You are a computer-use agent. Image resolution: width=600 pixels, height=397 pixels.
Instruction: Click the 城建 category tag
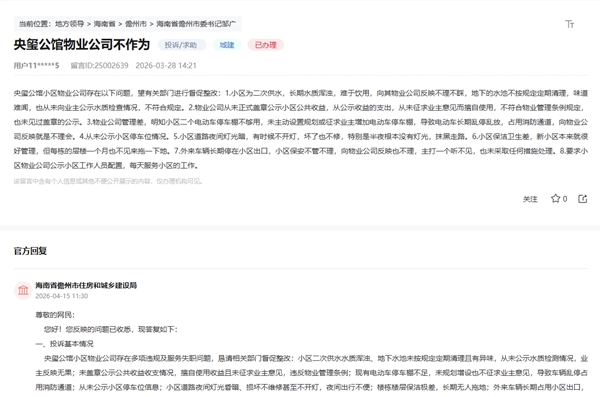[227, 45]
